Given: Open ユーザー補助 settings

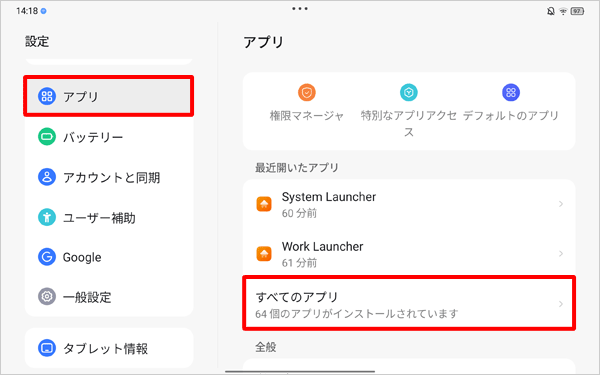Looking at the screenshot, I should [109, 218].
